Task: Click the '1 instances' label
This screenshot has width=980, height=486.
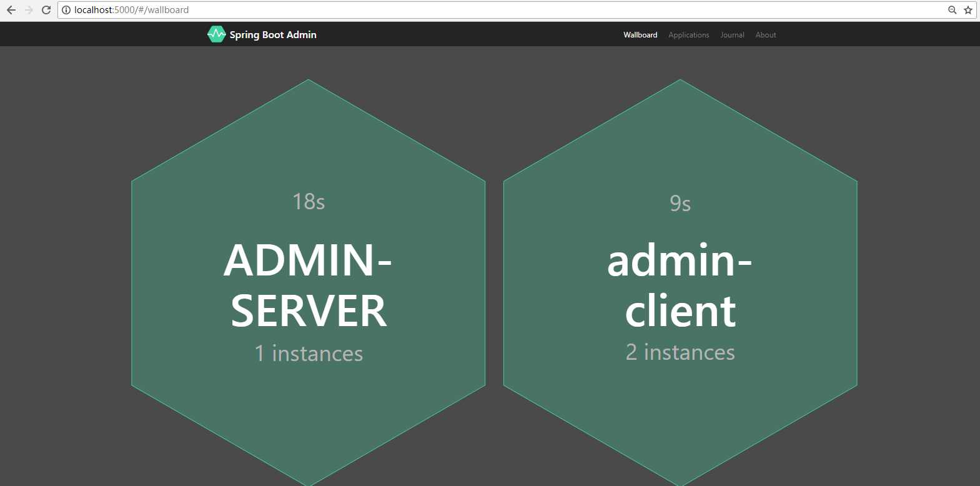Action: click(x=309, y=354)
